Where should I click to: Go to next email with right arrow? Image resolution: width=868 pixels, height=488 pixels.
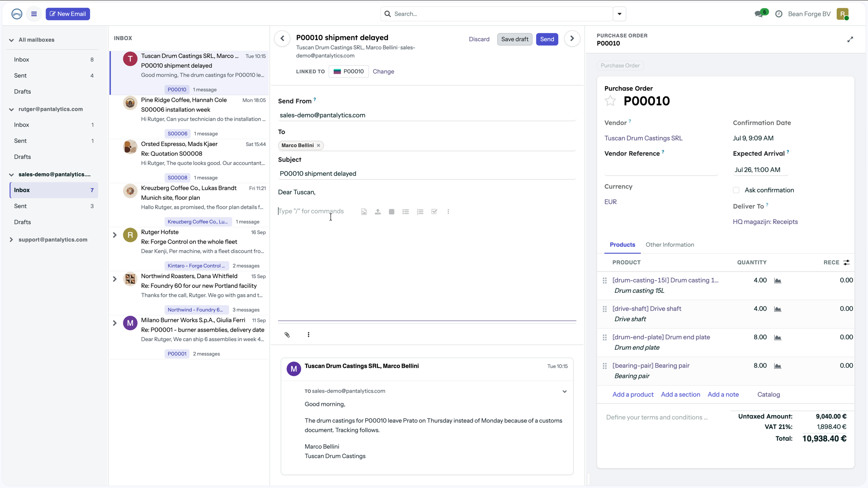tap(572, 38)
